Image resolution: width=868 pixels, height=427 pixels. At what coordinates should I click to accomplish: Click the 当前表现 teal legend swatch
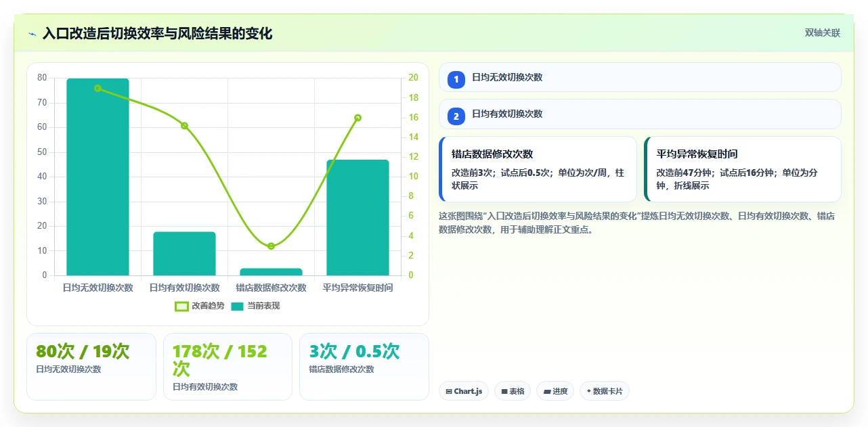pos(237,306)
